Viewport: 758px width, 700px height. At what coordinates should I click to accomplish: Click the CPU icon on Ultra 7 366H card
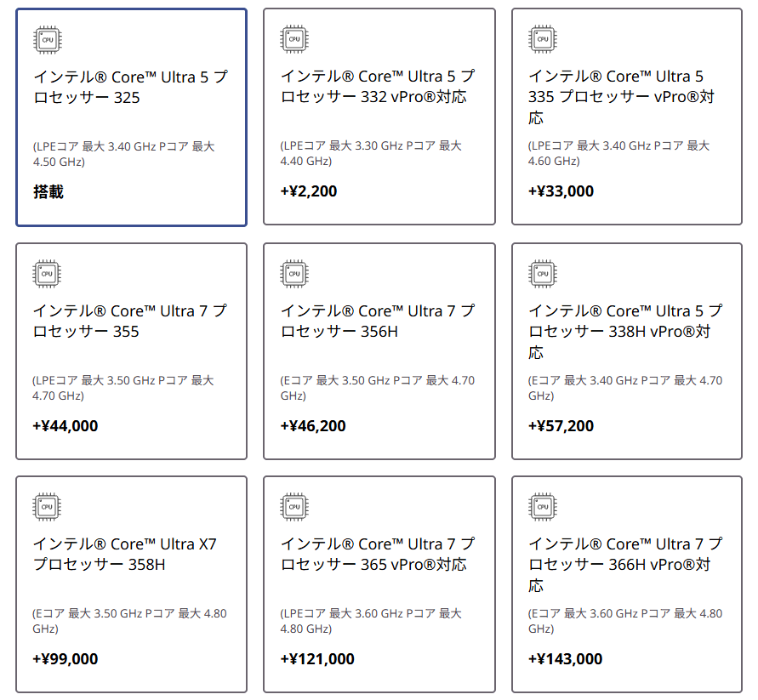(543, 506)
